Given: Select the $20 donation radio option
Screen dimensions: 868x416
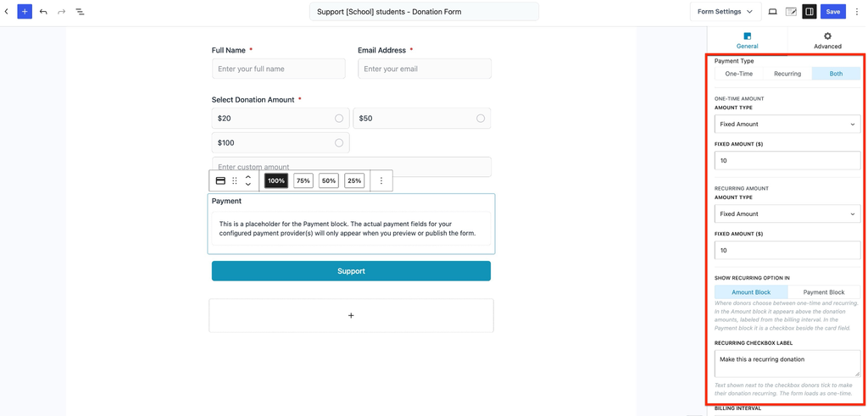Looking at the screenshot, I should tap(339, 119).
